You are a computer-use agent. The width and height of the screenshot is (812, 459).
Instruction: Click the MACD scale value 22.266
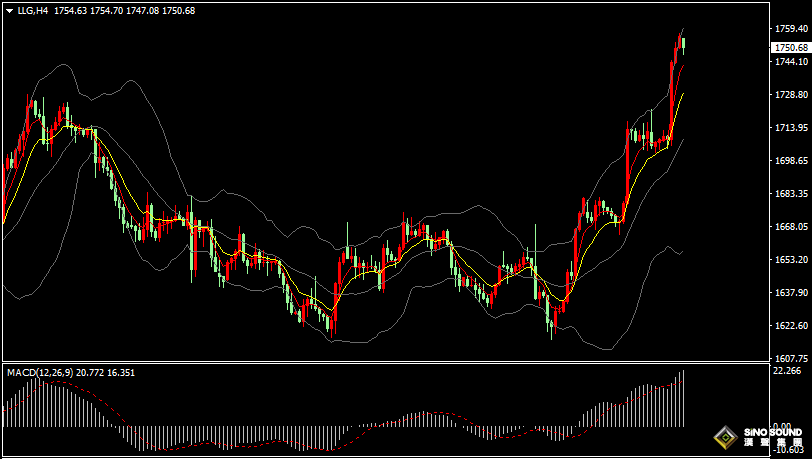click(x=788, y=371)
